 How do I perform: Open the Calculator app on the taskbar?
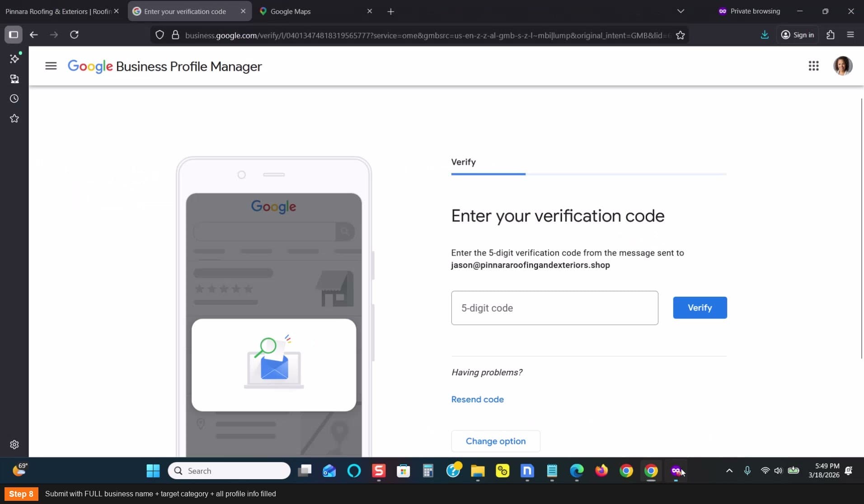428,471
